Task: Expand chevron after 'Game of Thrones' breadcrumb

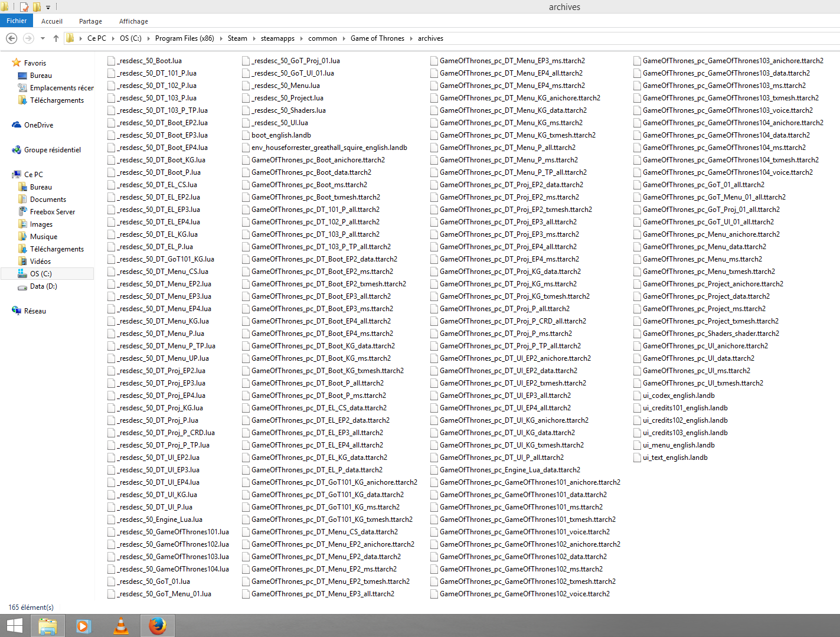Action: 411,38
